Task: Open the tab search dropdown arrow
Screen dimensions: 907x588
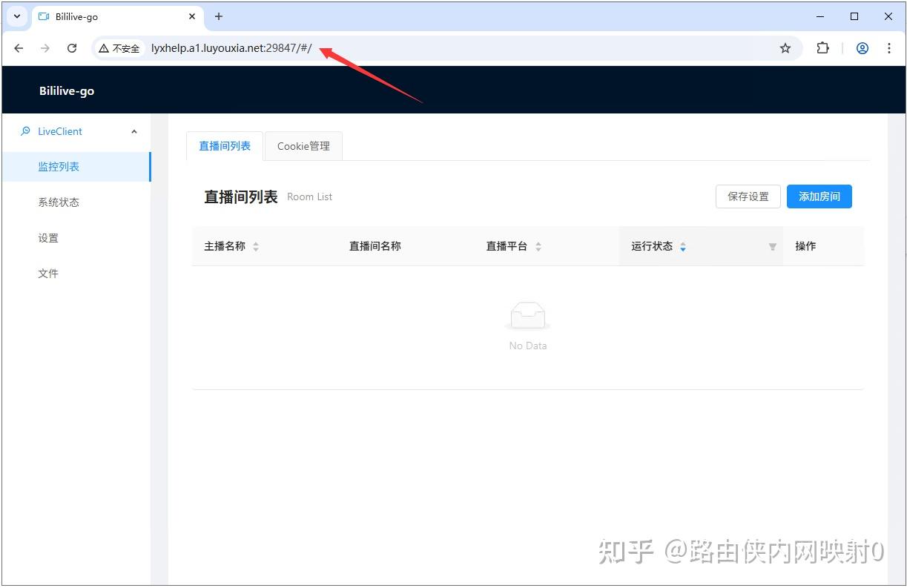Action: click(17, 16)
